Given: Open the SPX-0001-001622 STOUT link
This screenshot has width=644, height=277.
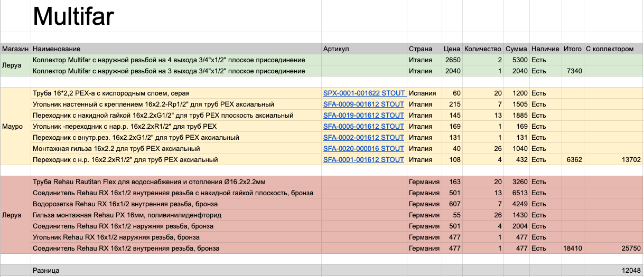Looking at the screenshot, I should pyautogui.click(x=363, y=93).
